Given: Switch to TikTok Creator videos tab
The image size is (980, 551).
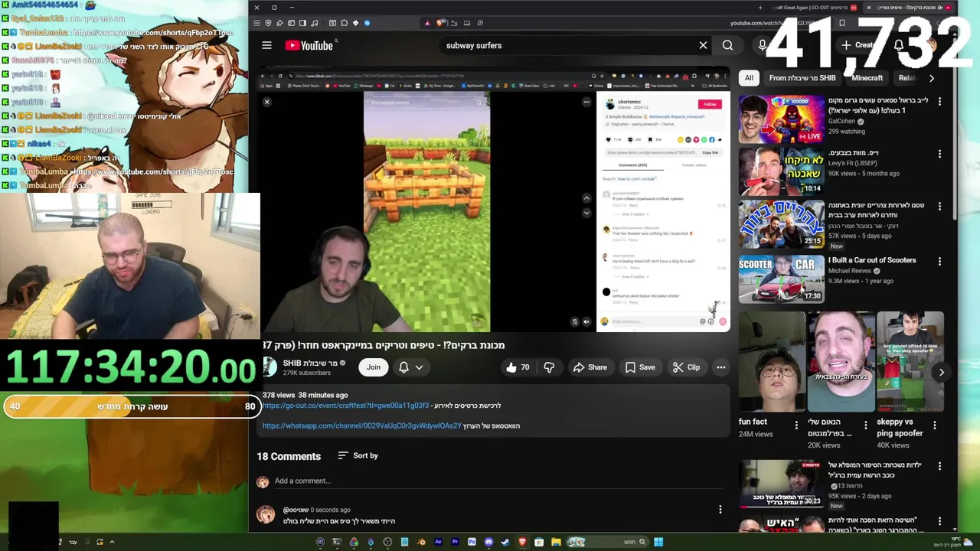Looking at the screenshot, I should tap(694, 165).
